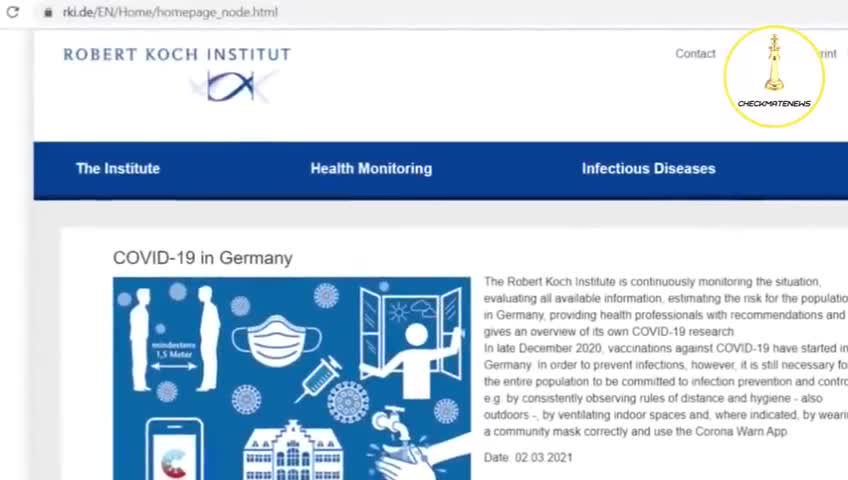Click the text 'a community mask correctly and use the Corona Warn App'
The image size is (848, 480).
pos(635,431)
